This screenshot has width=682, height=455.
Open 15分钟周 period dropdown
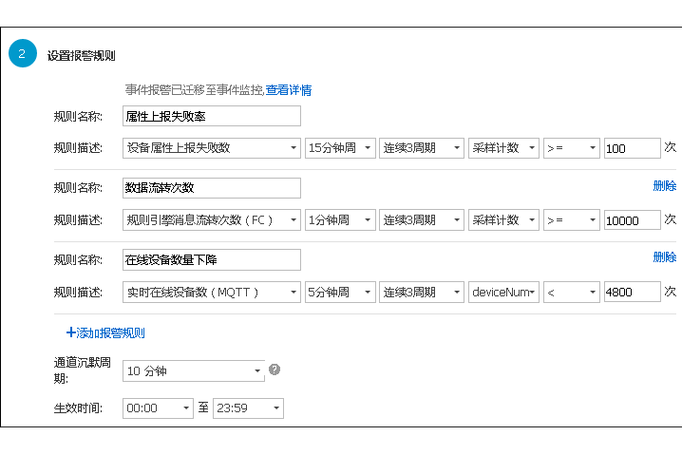pyautogui.click(x=340, y=148)
